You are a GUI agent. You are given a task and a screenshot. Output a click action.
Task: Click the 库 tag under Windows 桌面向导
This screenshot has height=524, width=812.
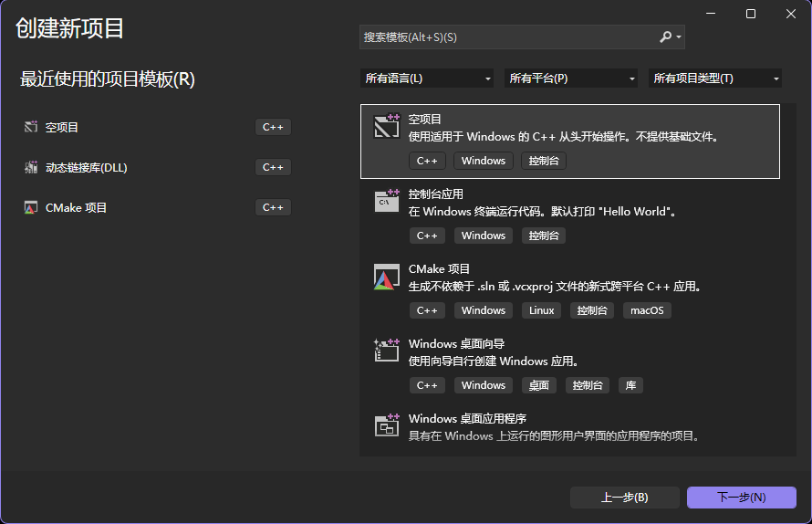tap(630, 385)
